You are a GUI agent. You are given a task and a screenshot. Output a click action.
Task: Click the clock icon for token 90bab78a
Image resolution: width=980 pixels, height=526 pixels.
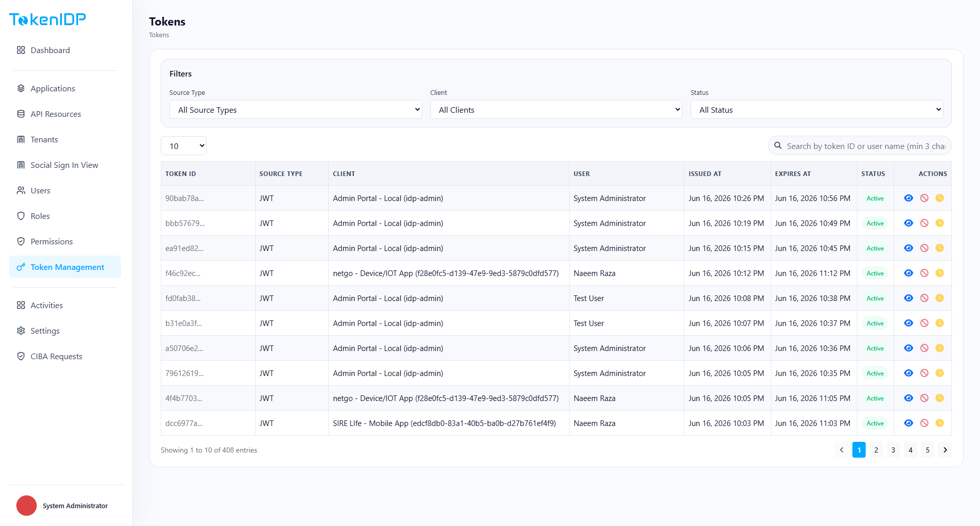(x=940, y=198)
